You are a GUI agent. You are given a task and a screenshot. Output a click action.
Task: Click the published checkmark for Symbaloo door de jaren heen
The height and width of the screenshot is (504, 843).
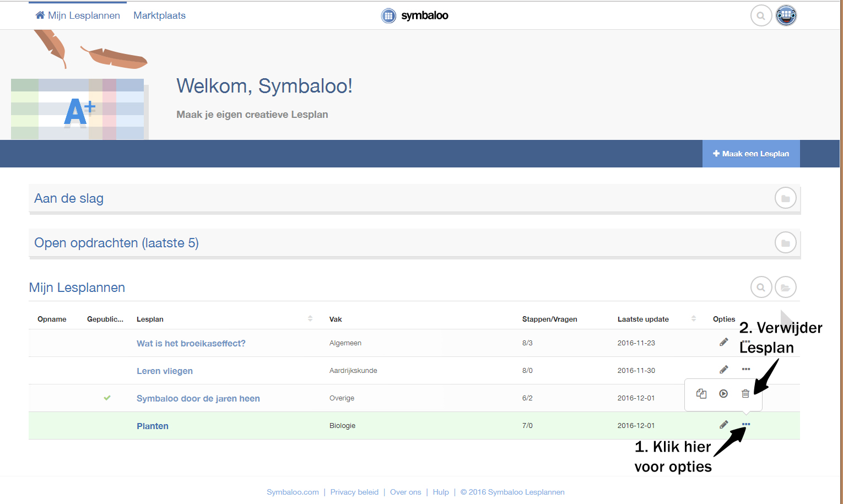tap(107, 398)
